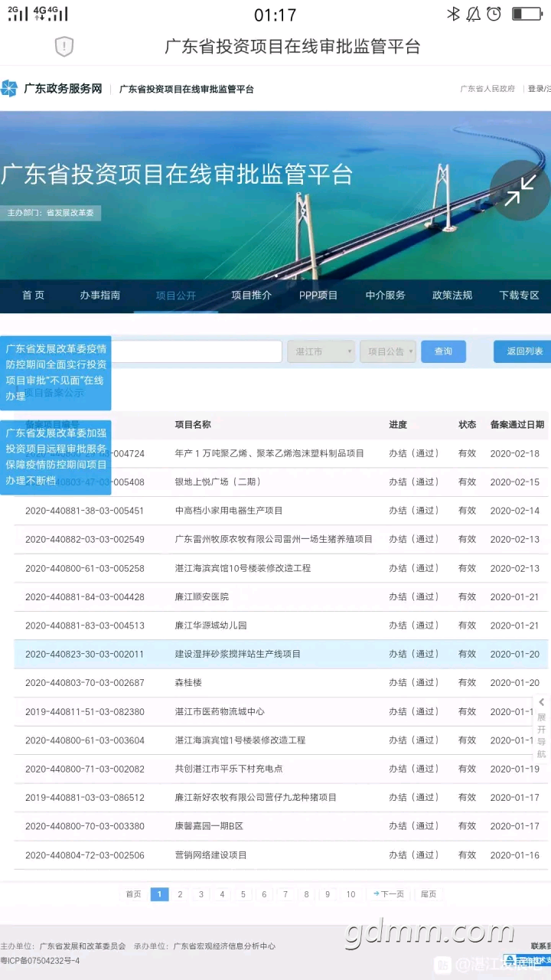Tap the shield security icon
The image size is (551, 980).
click(64, 47)
